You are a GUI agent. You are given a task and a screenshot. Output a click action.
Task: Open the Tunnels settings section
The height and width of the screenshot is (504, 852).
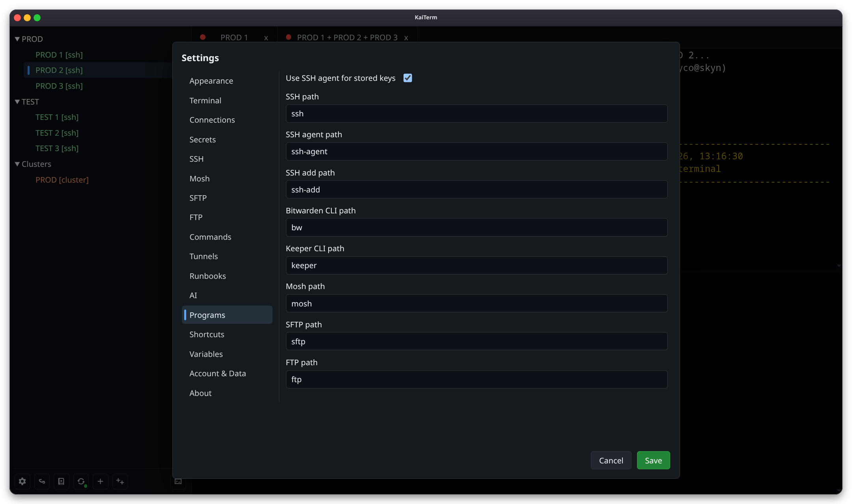pyautogui.click(x=227, y=256)
